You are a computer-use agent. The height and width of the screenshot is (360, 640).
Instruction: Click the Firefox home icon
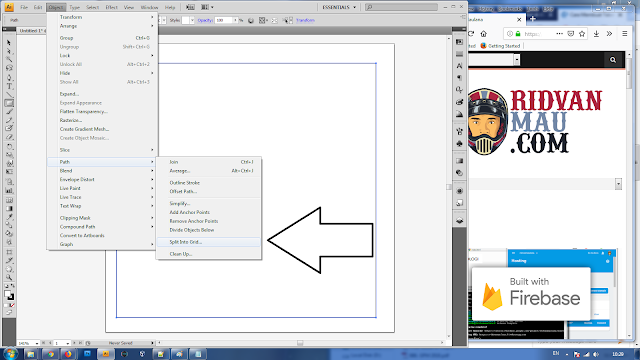tap(484, 34)
